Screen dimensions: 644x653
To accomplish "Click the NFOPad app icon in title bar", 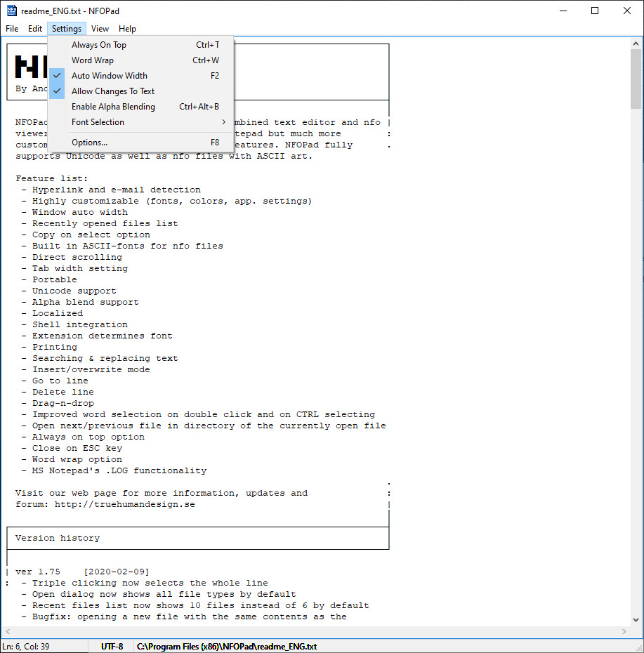I will [12, 11].
